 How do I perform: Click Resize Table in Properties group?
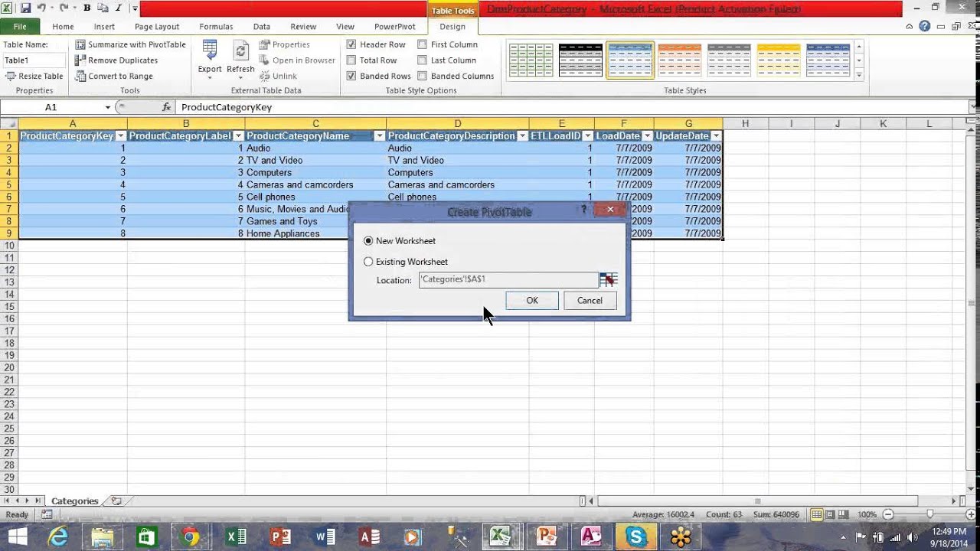(34, 76)
